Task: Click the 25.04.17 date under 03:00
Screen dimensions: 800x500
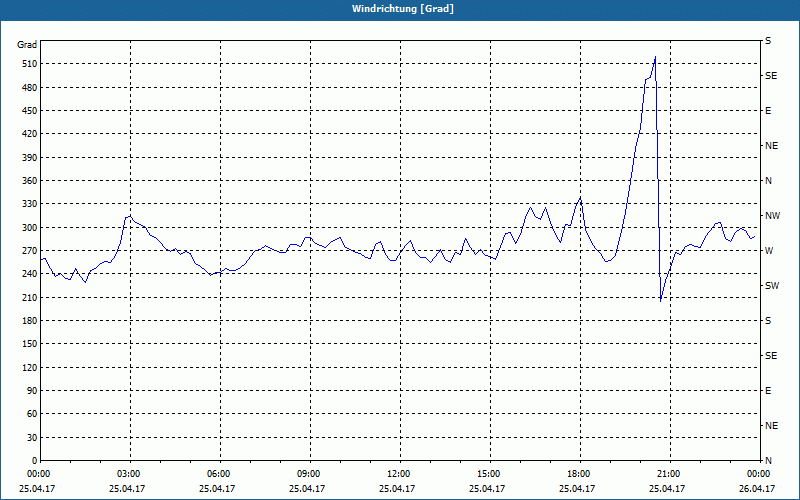Action: click(x=127, y=488)
